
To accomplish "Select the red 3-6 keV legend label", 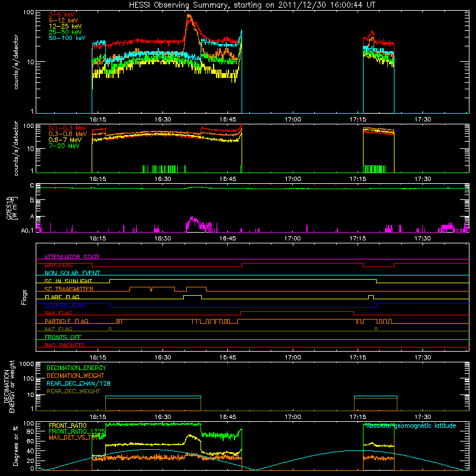I will point(62,14).
